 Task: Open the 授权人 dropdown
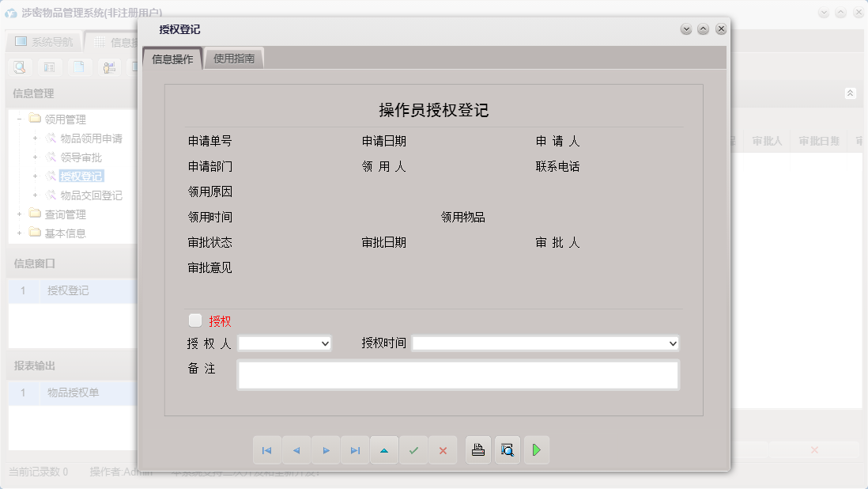pos(324,343)
